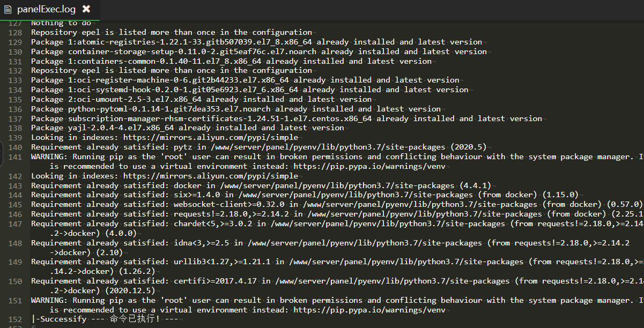Click line number 128 in the gutter
The image size is (644, 328).
tap(16, 32)
